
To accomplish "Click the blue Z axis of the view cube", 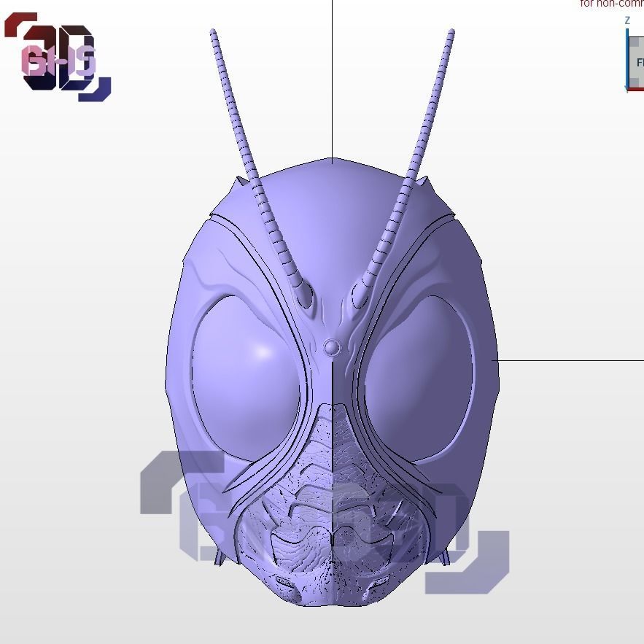I will [627, 60].
